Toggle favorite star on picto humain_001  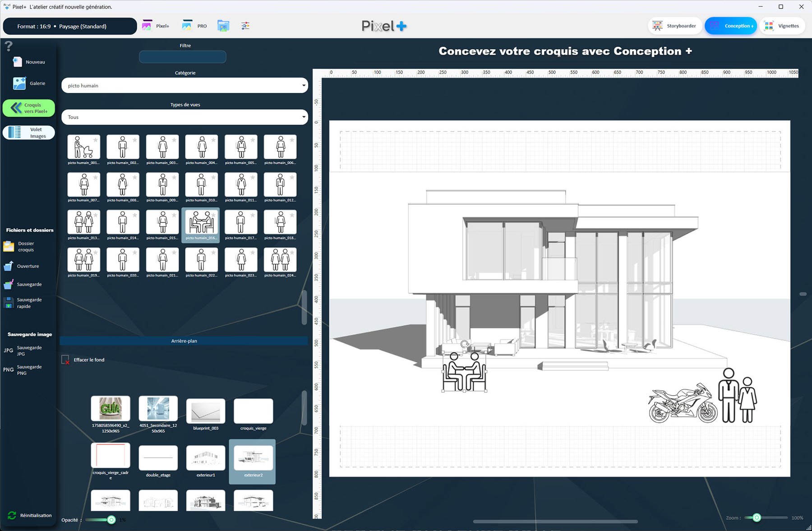tap(95, 140)
